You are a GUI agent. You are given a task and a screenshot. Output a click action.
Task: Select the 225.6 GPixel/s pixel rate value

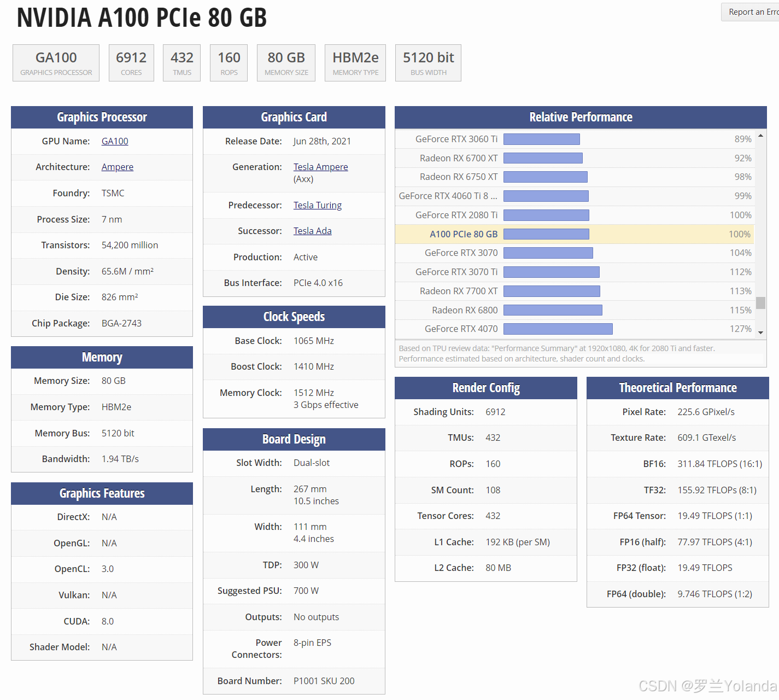tap(706, 412)
